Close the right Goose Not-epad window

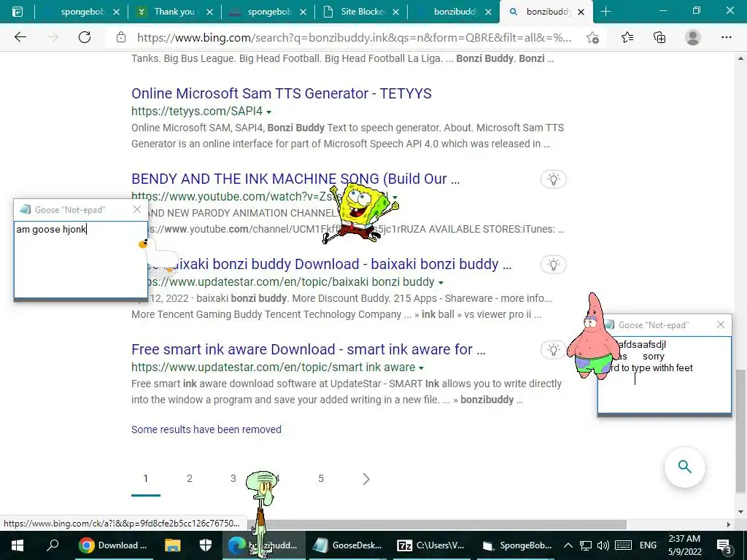721,324
